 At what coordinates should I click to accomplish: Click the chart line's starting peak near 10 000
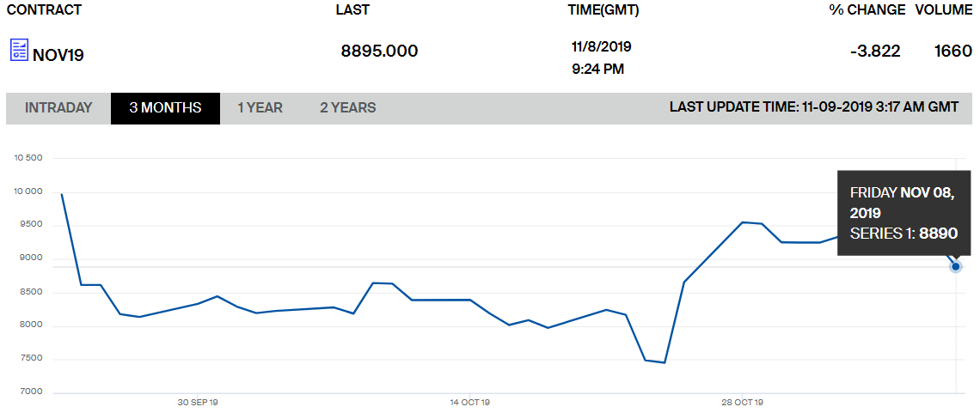[61, 195]
